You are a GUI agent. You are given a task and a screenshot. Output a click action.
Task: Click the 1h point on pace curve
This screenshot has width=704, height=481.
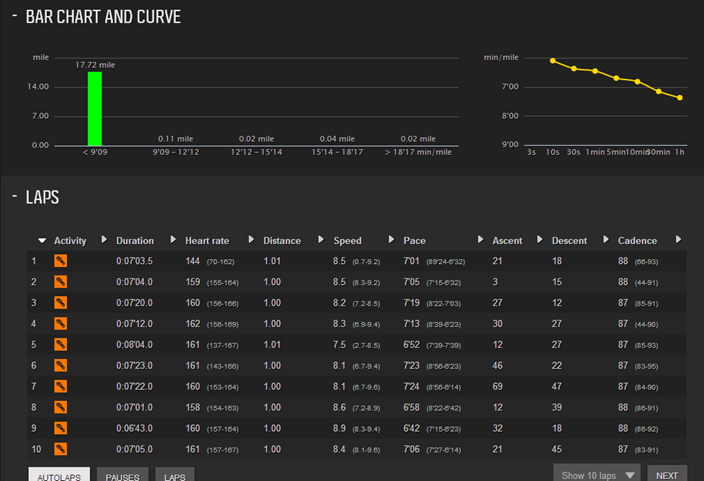[x=680, y=97]
